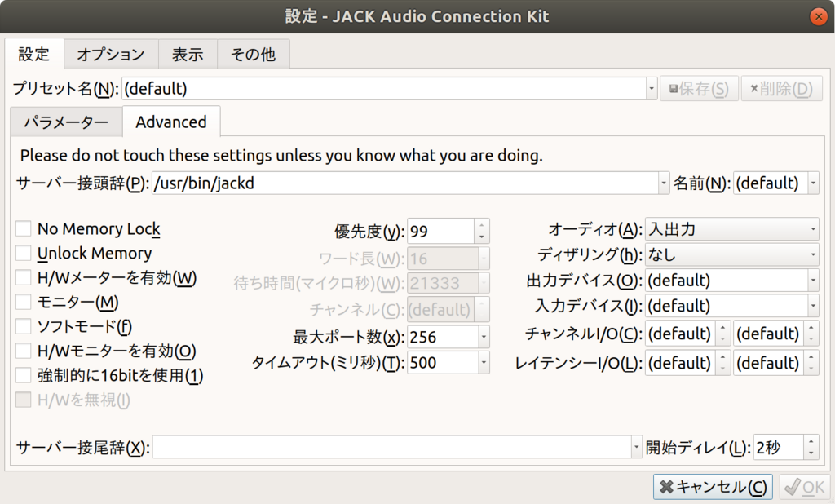The height and width of the screenshot is (504, 835).
Task: Open the タイムアウト(ミリ秒) 500 dropdown
Action: [x=484, y=363]
